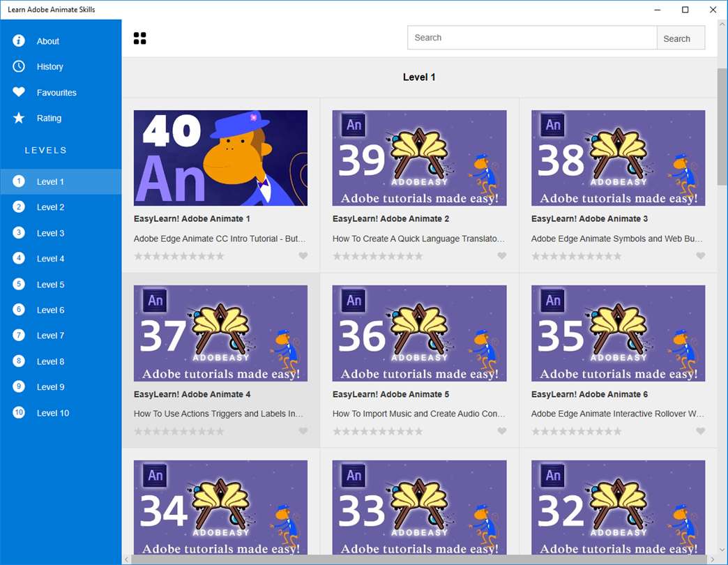Image resolution: width=728 pixels, height=565 pixels.
Task: Focus the Search input field
Action: [x=532, y=38]
